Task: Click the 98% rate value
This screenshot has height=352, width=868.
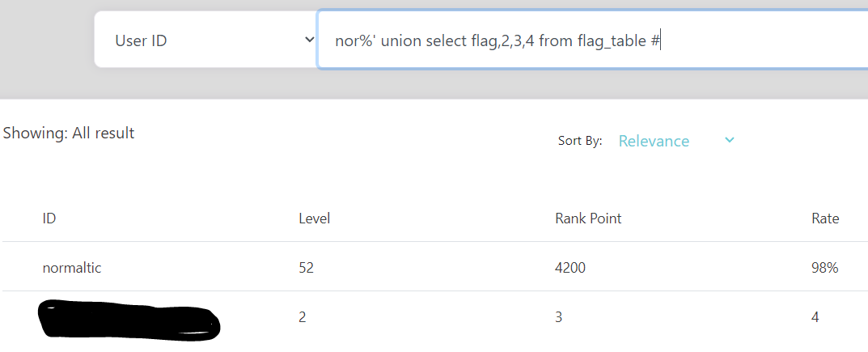Action: 825,269
